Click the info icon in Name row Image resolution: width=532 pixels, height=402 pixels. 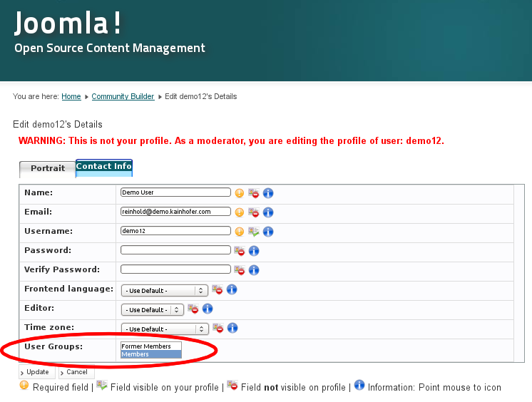[x=268, y=193]
